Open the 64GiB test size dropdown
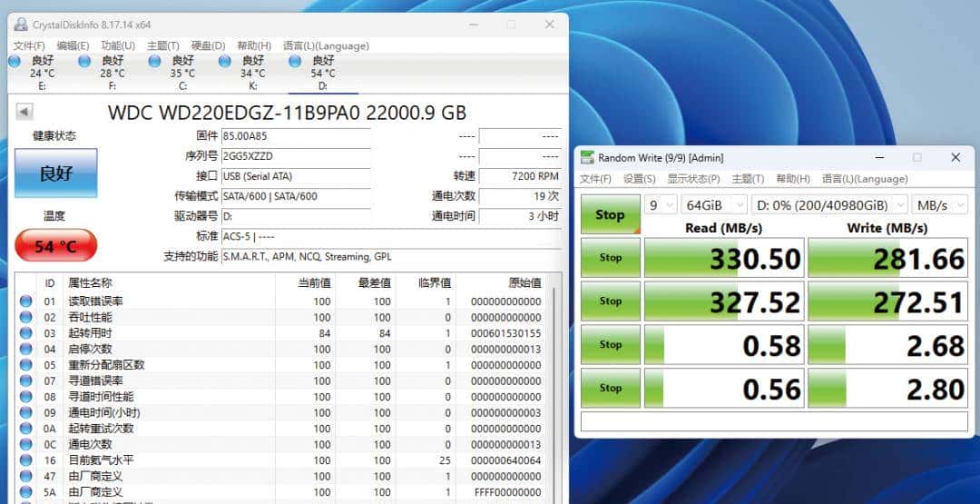980x504 pixels. (x=712, y=205)
